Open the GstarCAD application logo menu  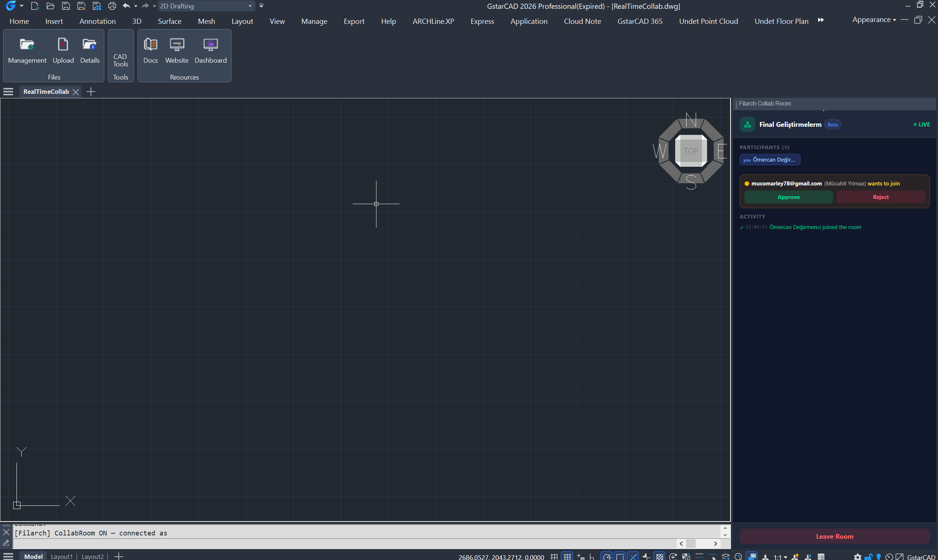[x=11, y=5]
